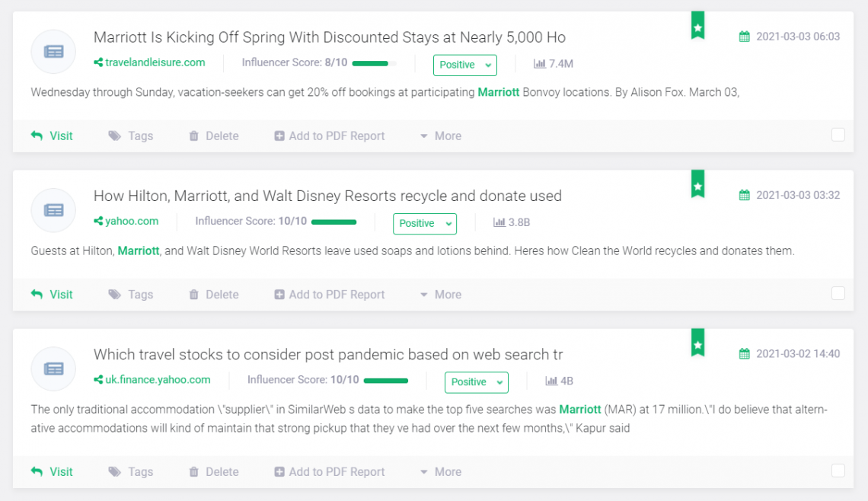
Task: Add the Hilton recycling article to the PDF report
Action: pos(330,295)
